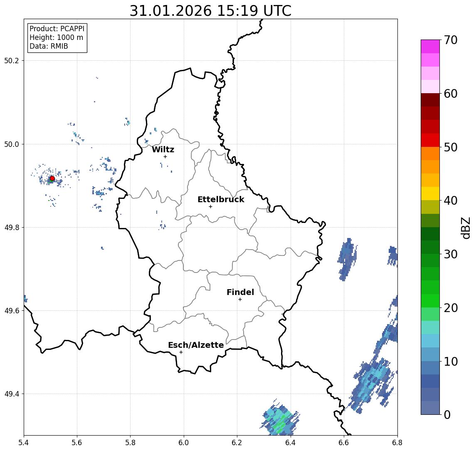Click the Wiltz city label

pyautogui.click(x=163, y=149)
